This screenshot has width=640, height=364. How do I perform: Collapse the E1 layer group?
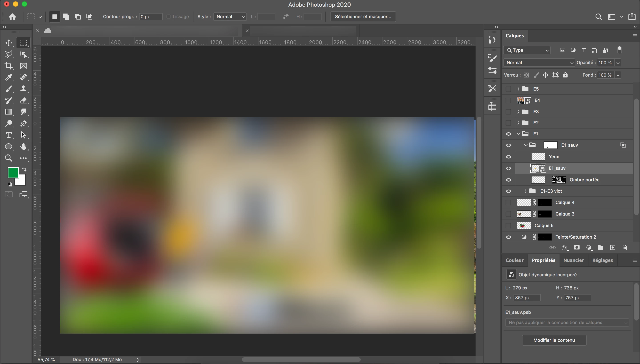tap(518, 134)
